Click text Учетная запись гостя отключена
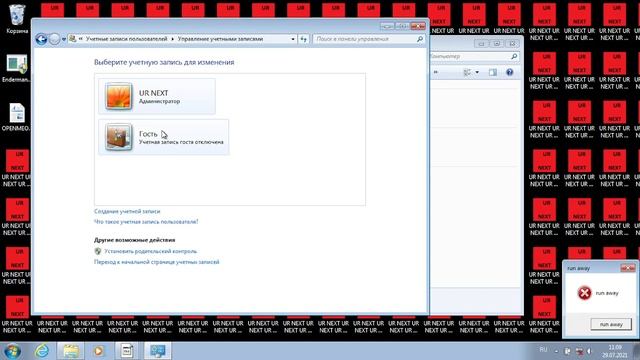 tap(181, 142)
